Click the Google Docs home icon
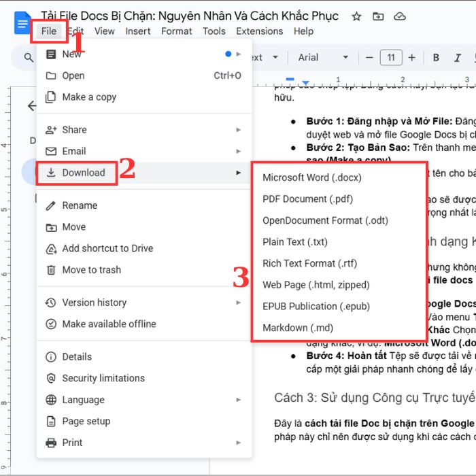476x476 pixels. coord(22,22)
